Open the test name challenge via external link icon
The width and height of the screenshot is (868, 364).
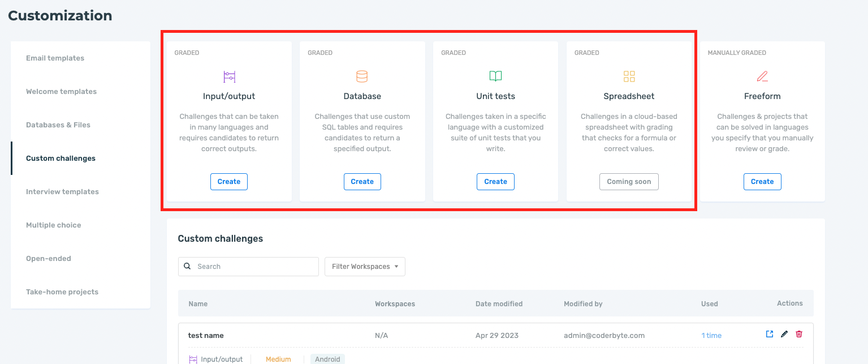click(769, 334)
